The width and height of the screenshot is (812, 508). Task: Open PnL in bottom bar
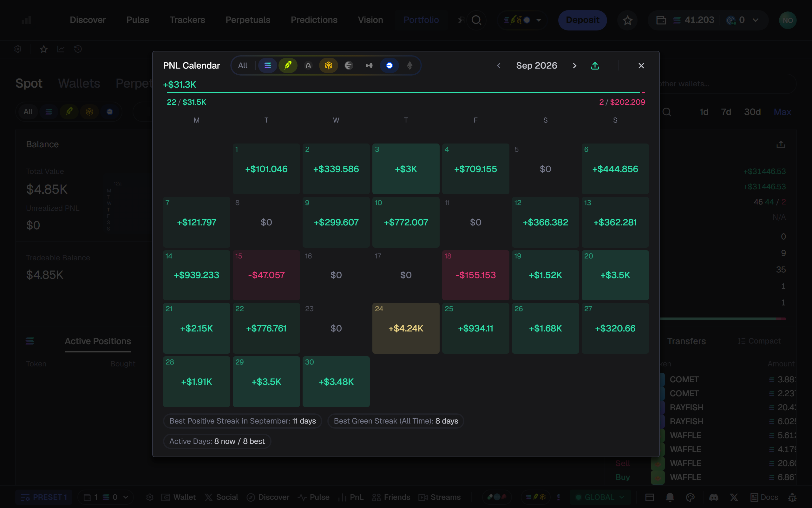point(351,497)
